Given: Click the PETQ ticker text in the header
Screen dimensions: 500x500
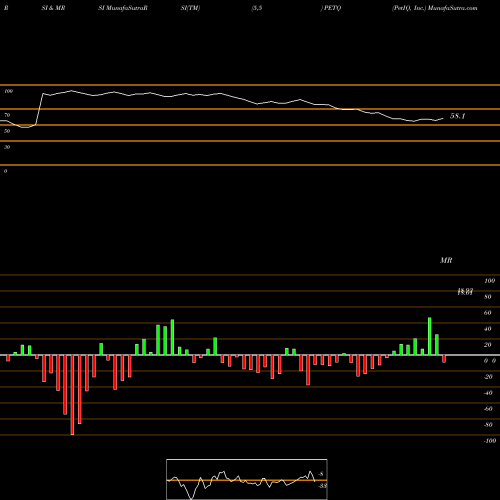Looking at the screenshot, I should click(332, 8).
